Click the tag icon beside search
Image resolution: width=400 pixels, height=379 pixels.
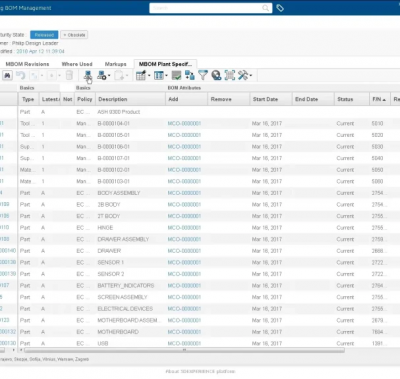[280, 8]
